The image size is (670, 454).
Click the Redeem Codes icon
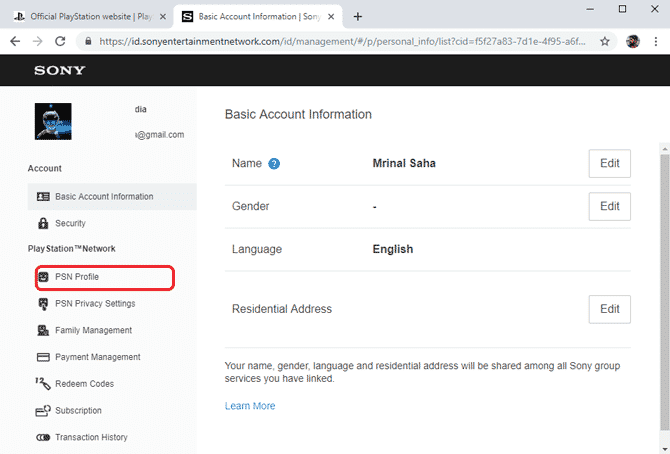(43, 383)
